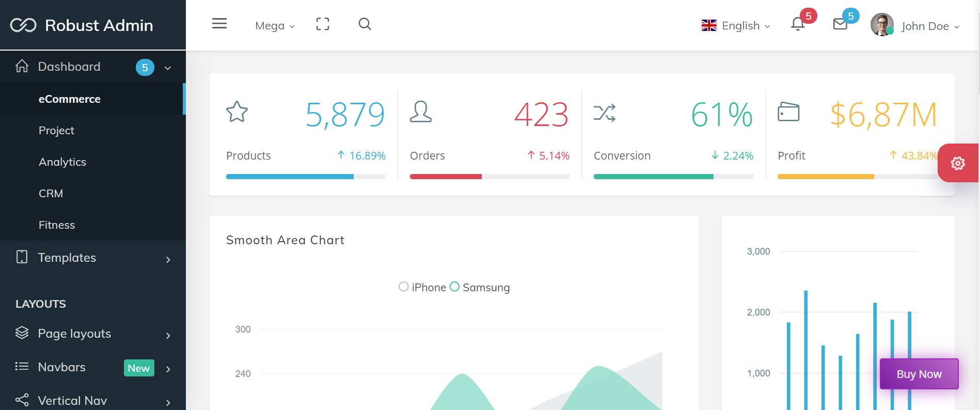Select the Analytics menu item

click(x=62, y=162)
